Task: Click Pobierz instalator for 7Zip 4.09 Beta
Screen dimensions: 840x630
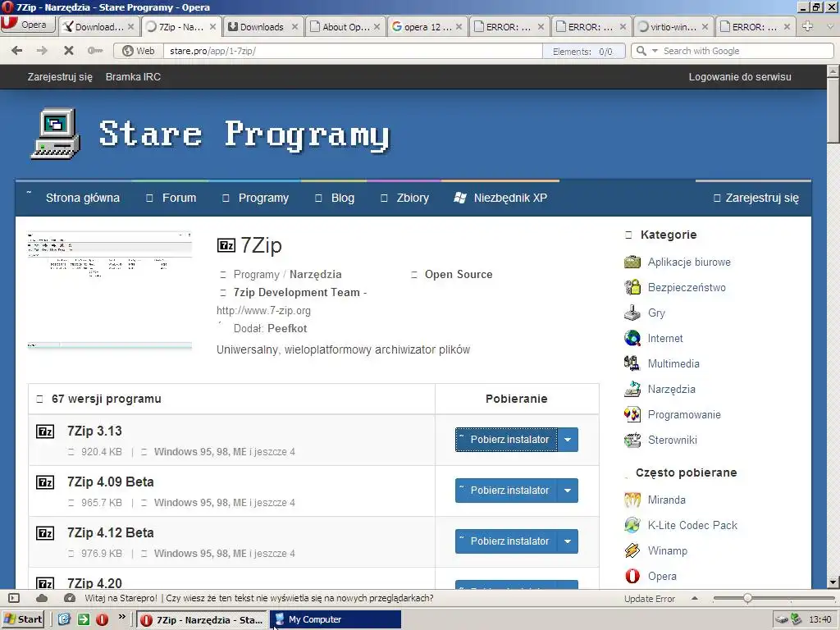Action: point(506,491)
